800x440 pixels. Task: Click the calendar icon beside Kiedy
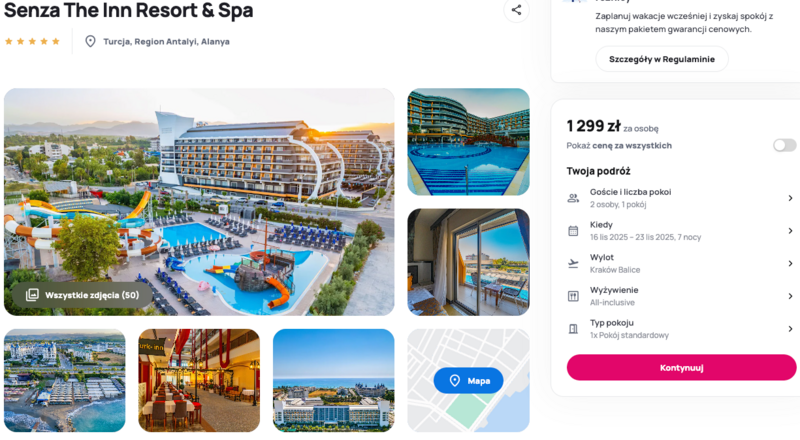click(x=573, y=231)
